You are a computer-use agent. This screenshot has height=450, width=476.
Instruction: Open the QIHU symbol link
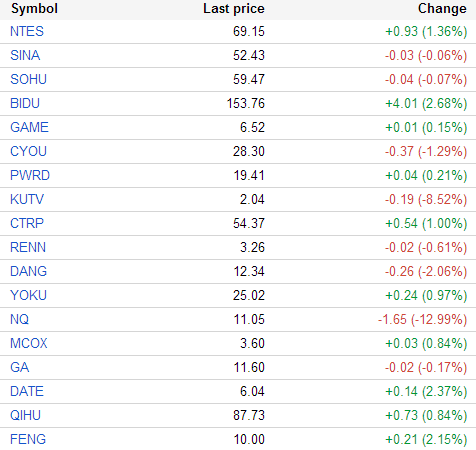[25, 415]
